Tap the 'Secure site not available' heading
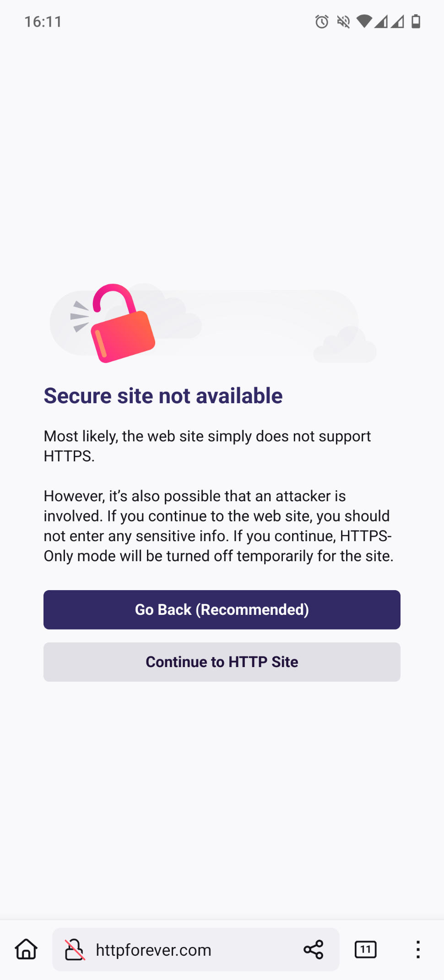The width and height of the screenshot is (444, 980). tap(163, 396)
